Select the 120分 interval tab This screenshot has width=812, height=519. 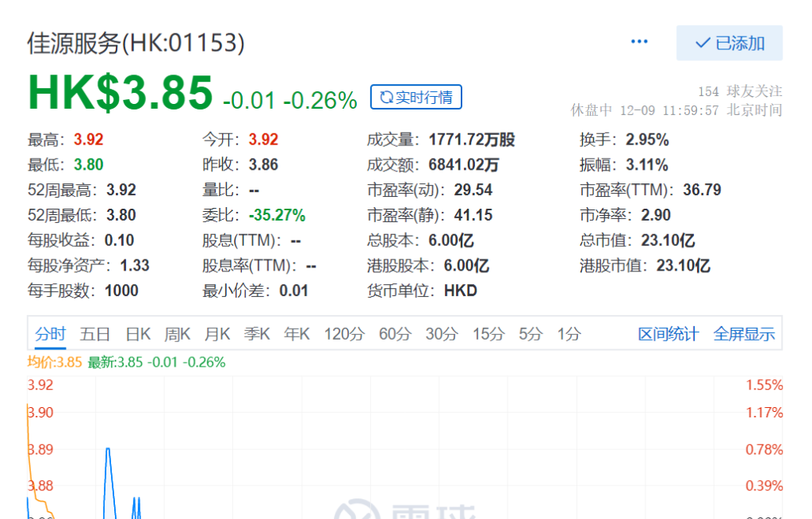coord(344,334)
